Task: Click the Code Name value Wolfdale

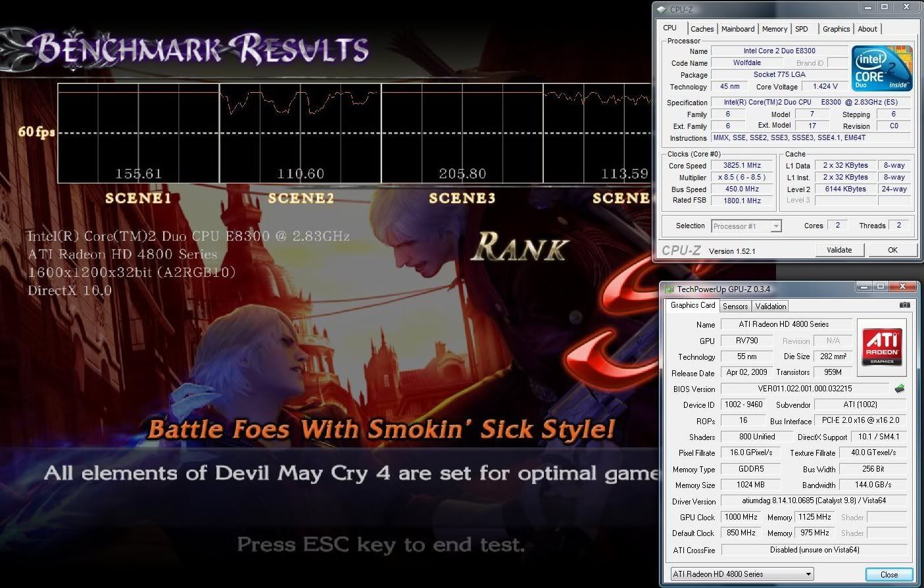Action: point(746,63)
